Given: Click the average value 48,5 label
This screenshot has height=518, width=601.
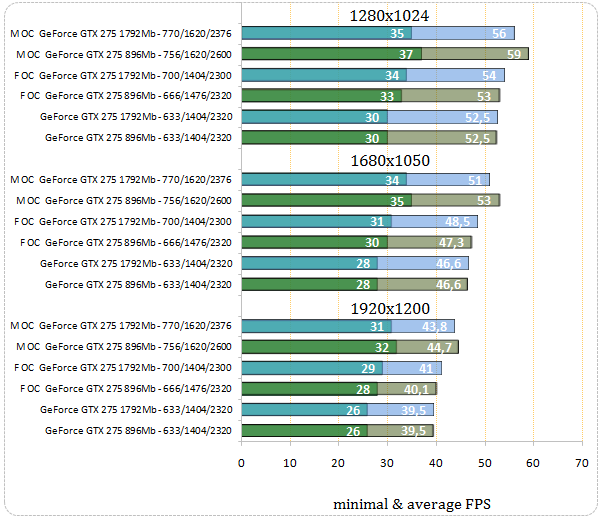Looking at the screenshot, I should click(x=457, y=222).
